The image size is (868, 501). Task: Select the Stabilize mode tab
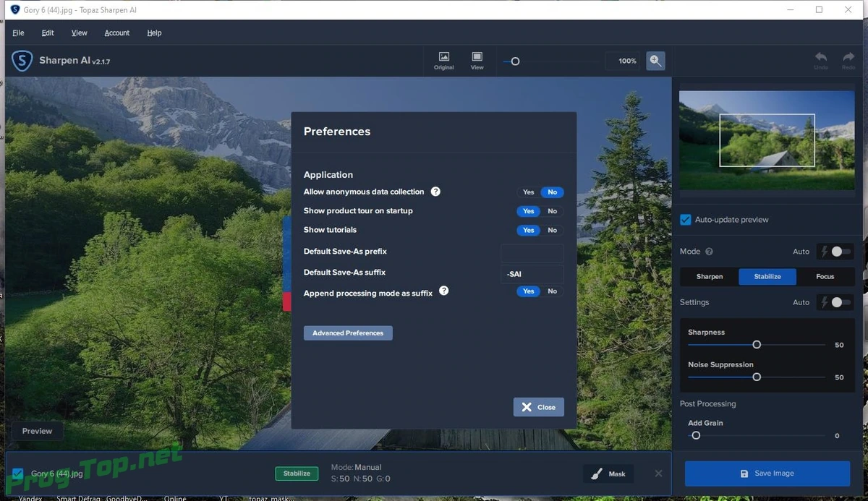[767, 276]
